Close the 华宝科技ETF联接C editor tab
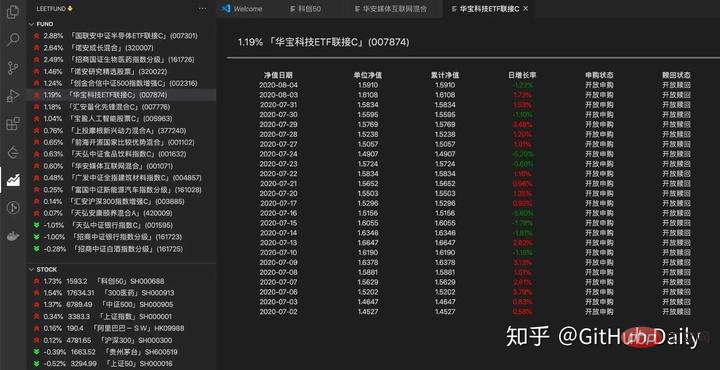720x370 pixels. 526,8
